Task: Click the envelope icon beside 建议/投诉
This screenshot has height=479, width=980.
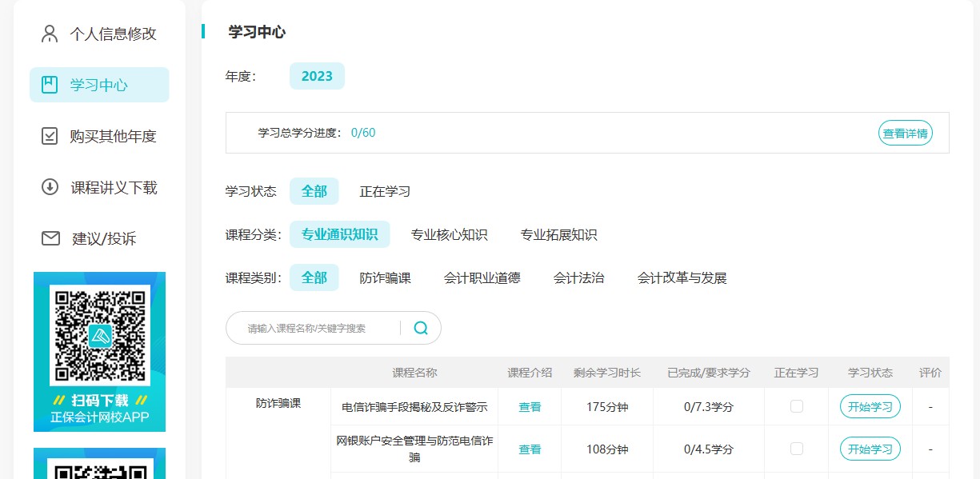Action: pos(50,238)
